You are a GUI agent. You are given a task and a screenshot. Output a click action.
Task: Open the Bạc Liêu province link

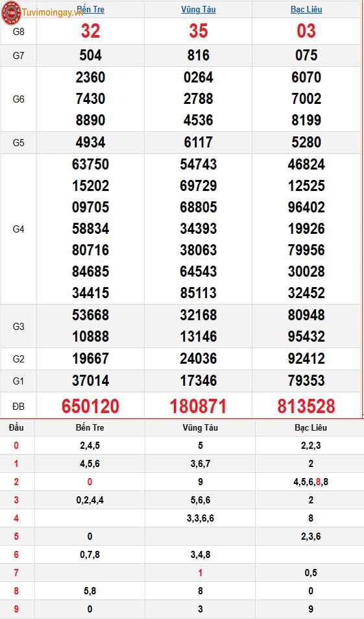[306, 9]
